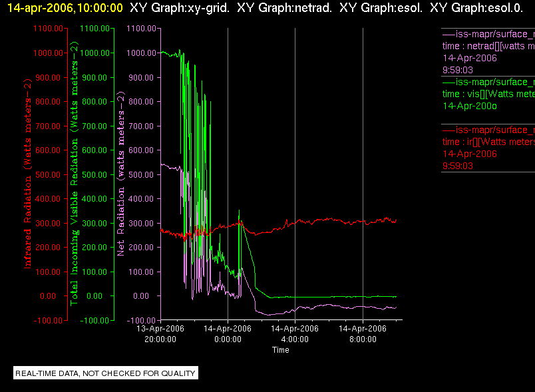Click the 'Time' x-axis title
Screen dimensions: 535x392
(x=280, y=350)
